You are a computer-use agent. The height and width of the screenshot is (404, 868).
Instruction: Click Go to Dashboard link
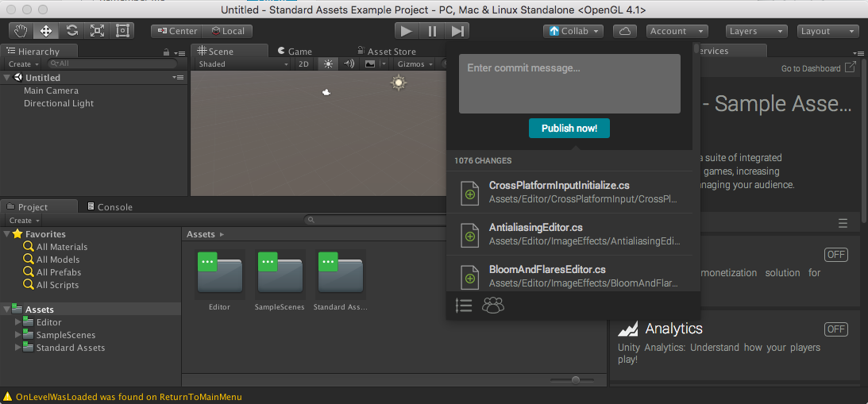tap(818, 68)
